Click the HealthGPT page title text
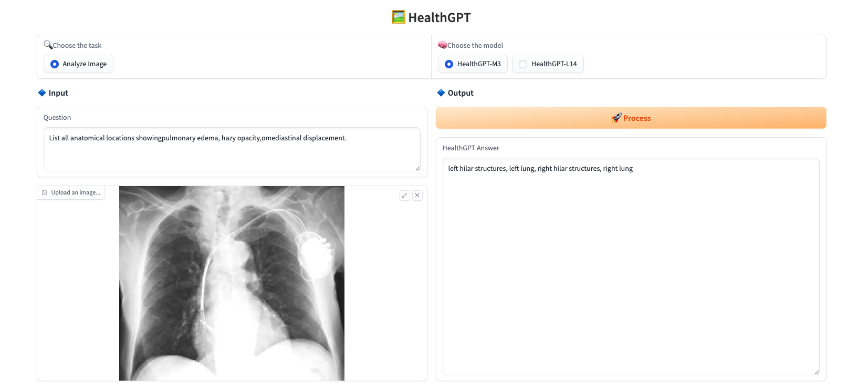Screen dimensions: 868x389 point(440,17)
